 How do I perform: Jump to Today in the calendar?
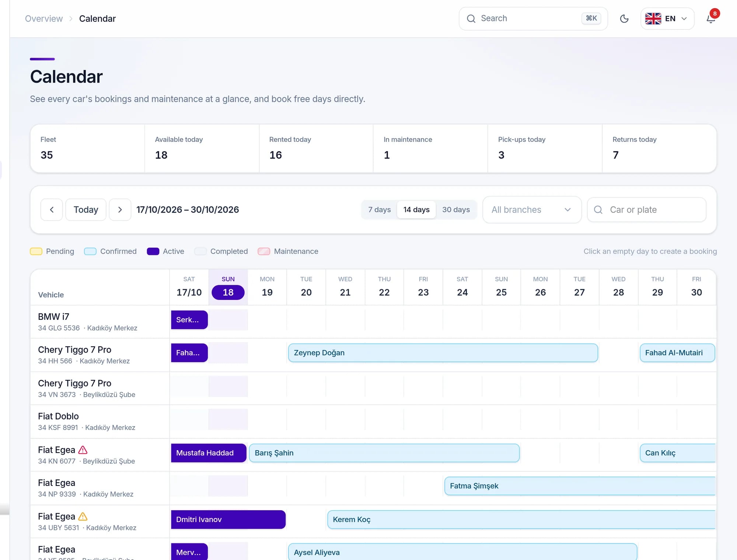tap(86, 210)
